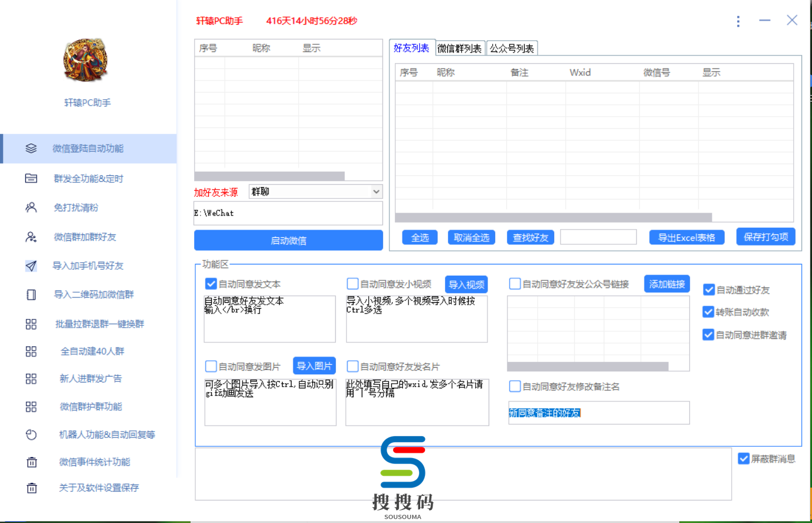Click the 添加链接 button
The image size is (812, 523).
(x=667, y=284)
